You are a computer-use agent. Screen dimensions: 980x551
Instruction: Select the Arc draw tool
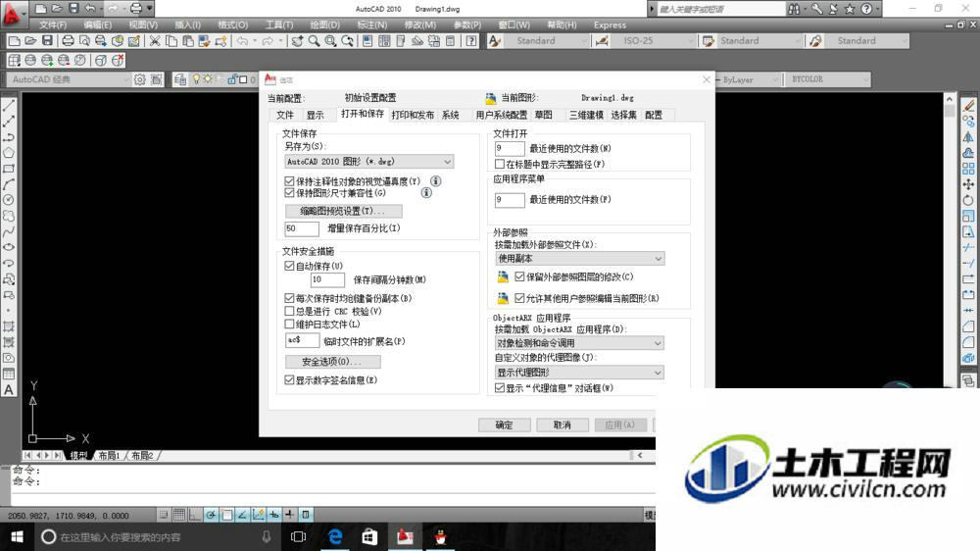pos(9,184)
